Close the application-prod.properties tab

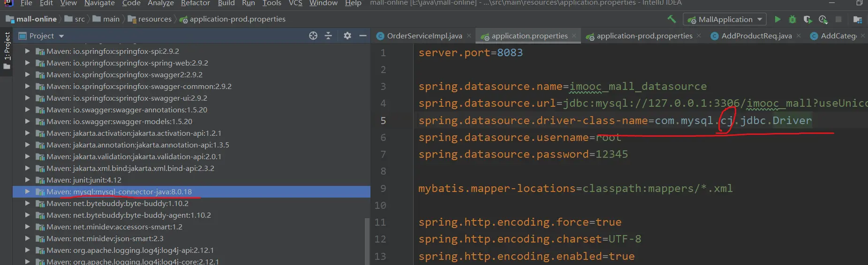[699, 36]
